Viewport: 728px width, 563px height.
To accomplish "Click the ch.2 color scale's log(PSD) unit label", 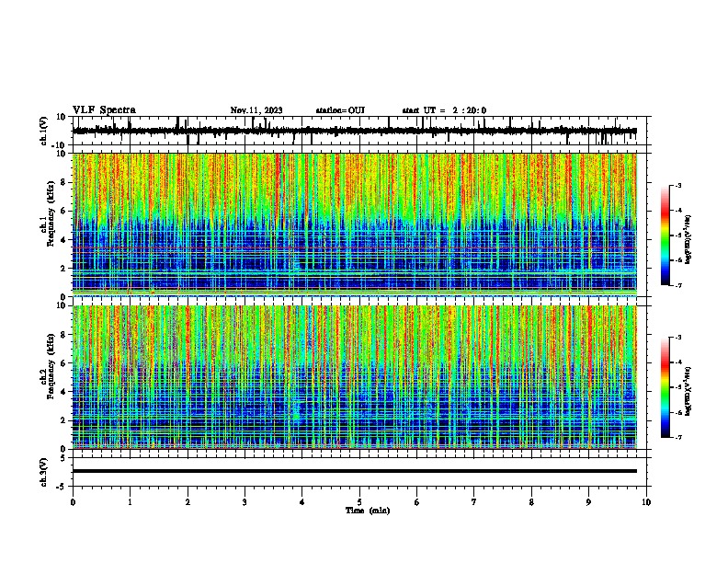I will pyautogui.click(x=688, y=391).
